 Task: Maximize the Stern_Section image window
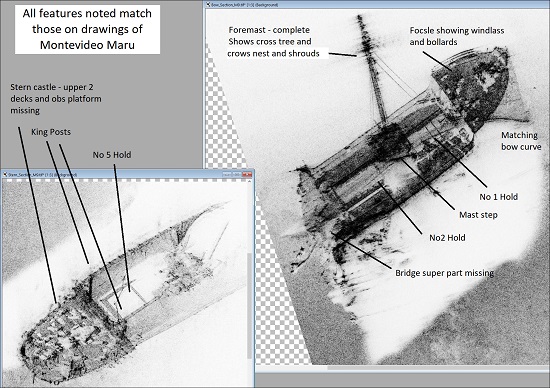pyautogui.click(x=237, y=174)
